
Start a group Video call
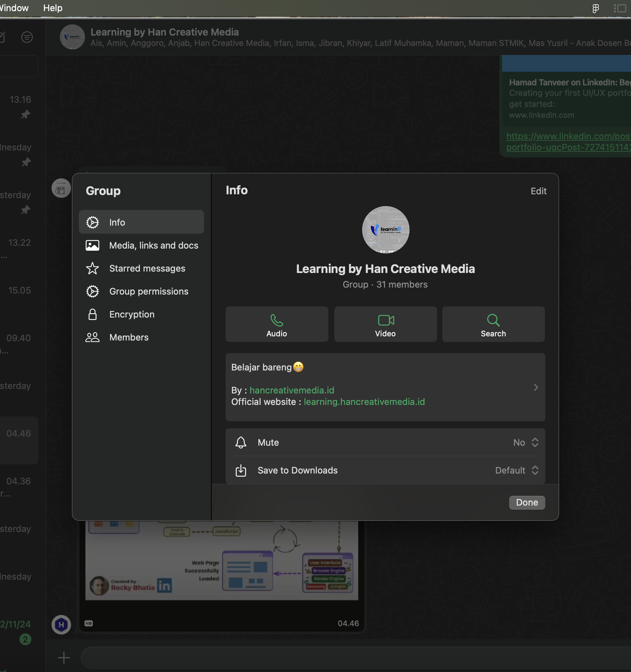click(x=385, y=324)
